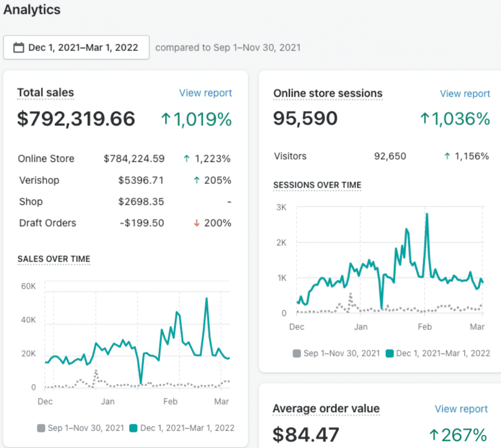The image size is (501, 448).
Task: Select the Online Store sales row label
Action: 46,159
